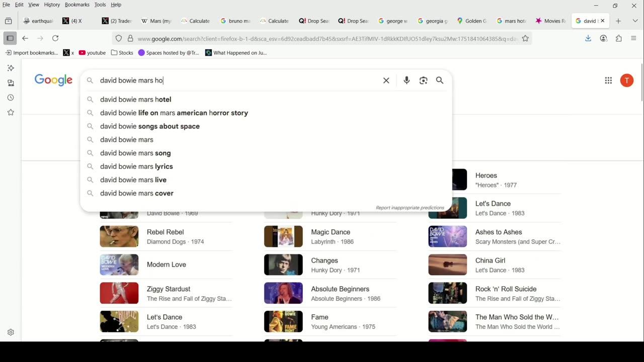
Task: Open the China Girl song result
Action: coord(495,265)
